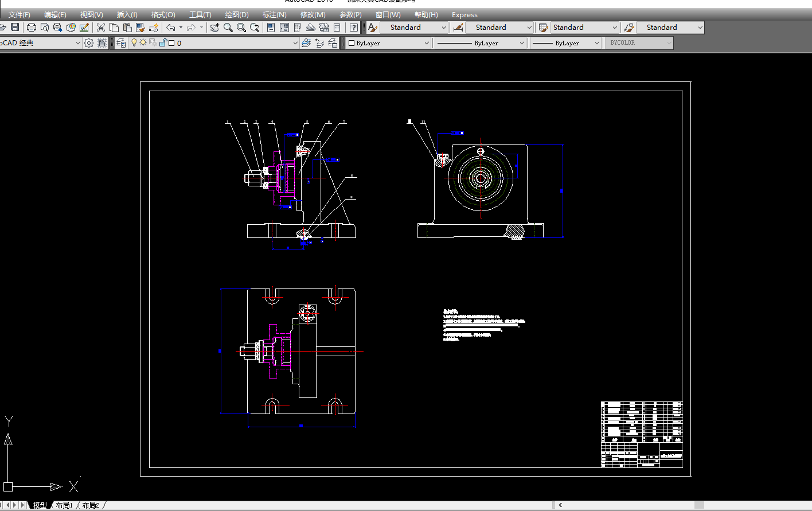Open the Layer States Manager icon
Viewport: 812px width, 511px height.
(333, 43)
